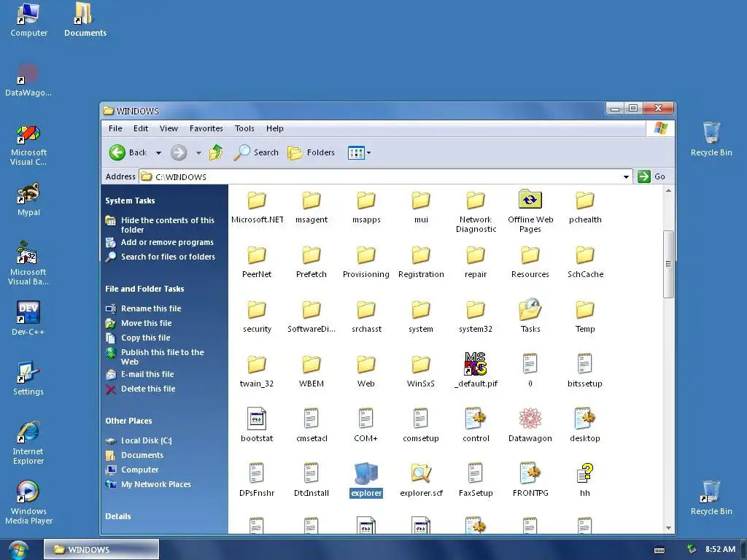Click Hide the contents of this folder
This screenshot has width=747, height=560.
(x=160, y=225)
